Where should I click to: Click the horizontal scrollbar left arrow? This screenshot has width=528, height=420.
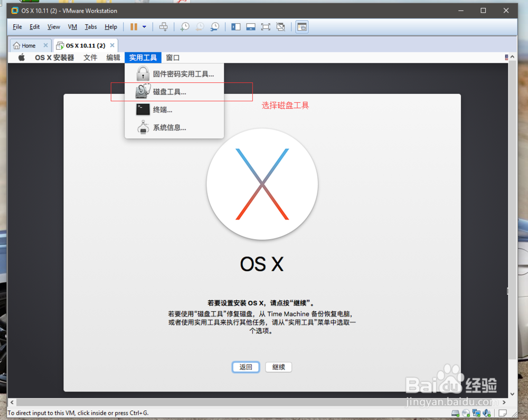click(x=12, y=402)
